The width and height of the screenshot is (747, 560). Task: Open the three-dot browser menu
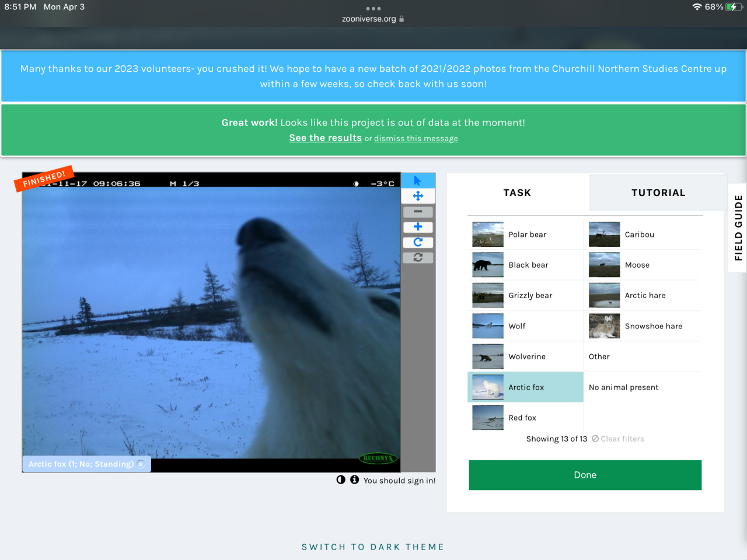[x=373, y=8]
